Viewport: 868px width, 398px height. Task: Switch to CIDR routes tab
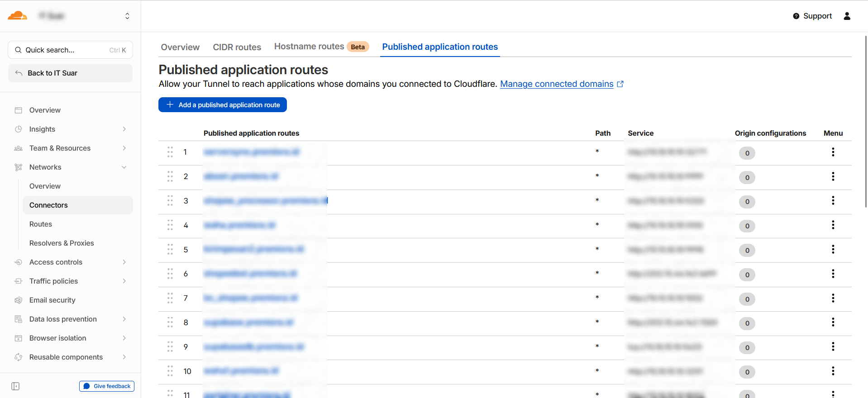click(237, 47)
